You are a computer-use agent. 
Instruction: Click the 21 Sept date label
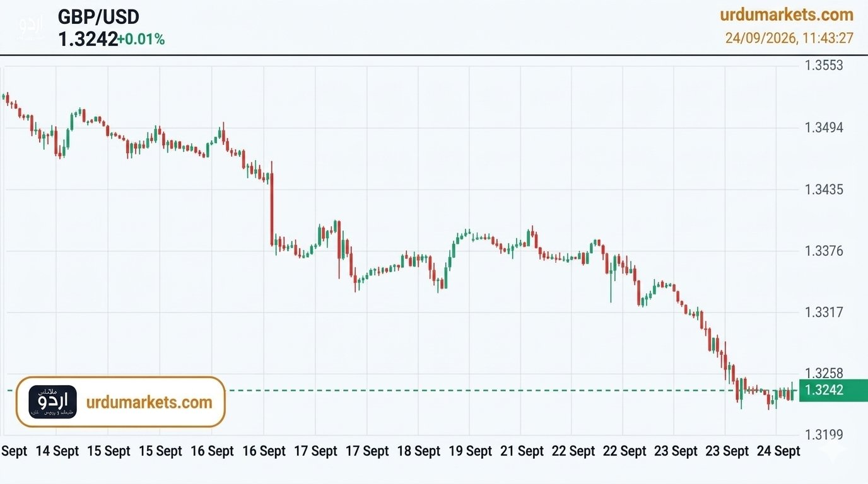(522, 451)
